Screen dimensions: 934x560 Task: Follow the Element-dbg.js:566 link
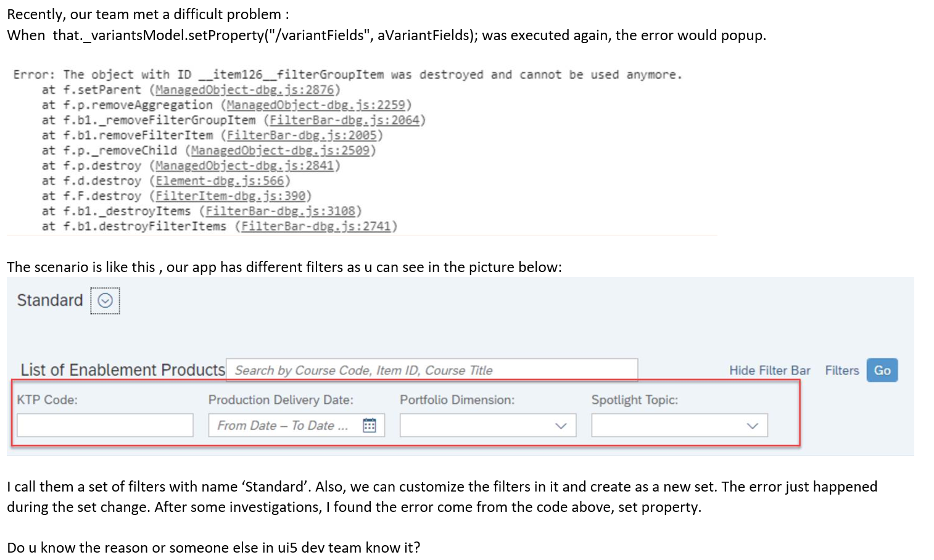click(x=220, y=180)
